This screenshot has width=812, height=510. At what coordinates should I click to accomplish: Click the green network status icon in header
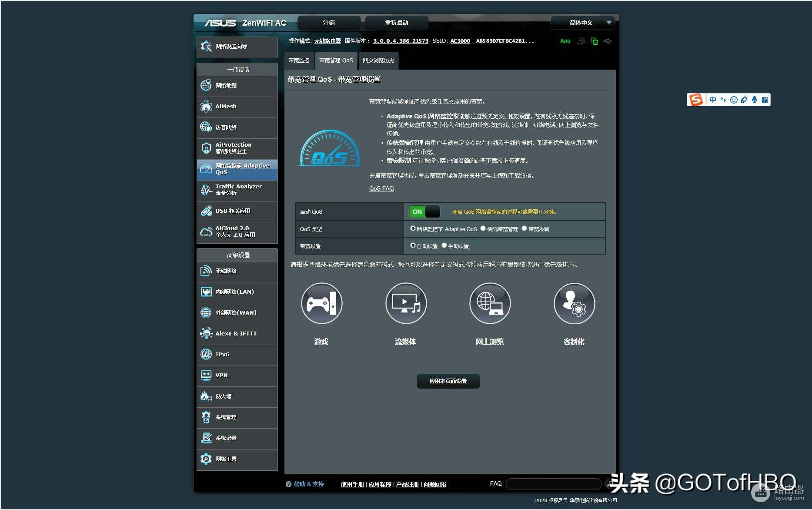[x=595, y=41]
